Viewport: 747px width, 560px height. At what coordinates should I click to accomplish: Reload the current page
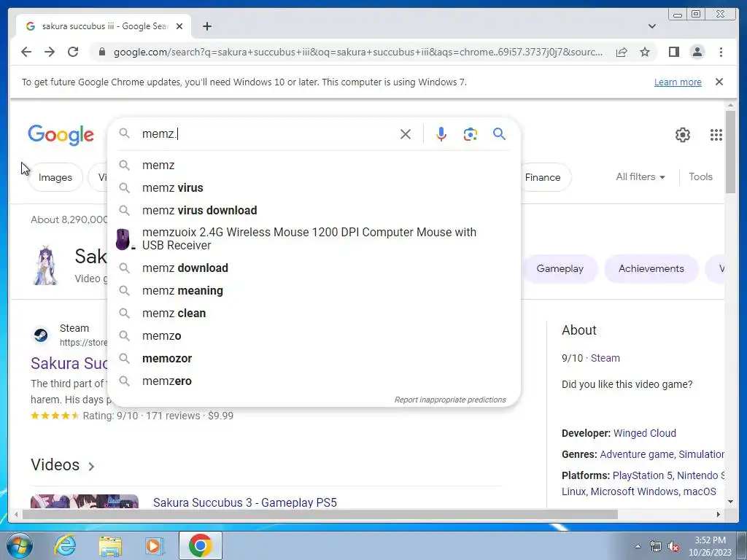click(73, 52)
